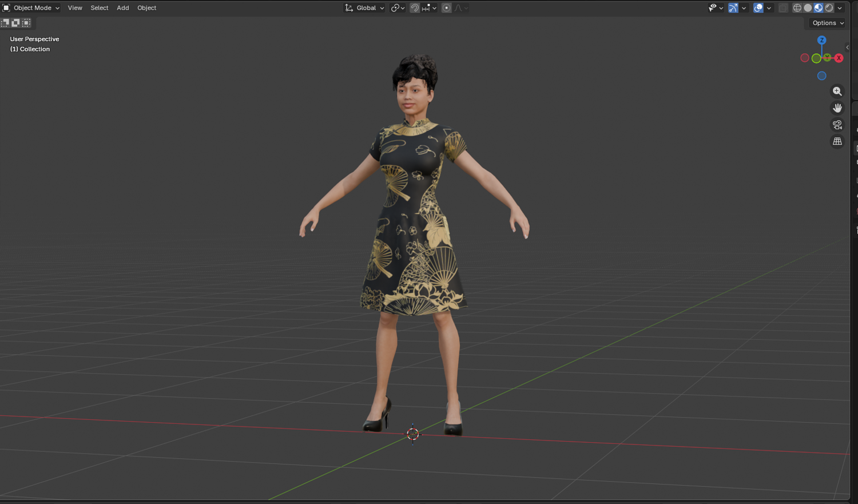Select solid viewport shading
This screenshot has width=858, height=504.
(808, 8)
